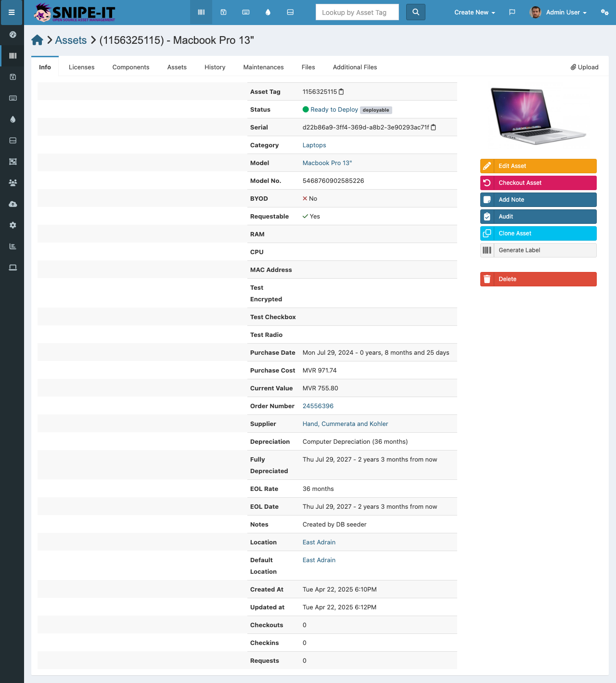This screenshot has width=616, height=683.
Task: Open Licenses floppy icon in sidebar
Action: 13,77
